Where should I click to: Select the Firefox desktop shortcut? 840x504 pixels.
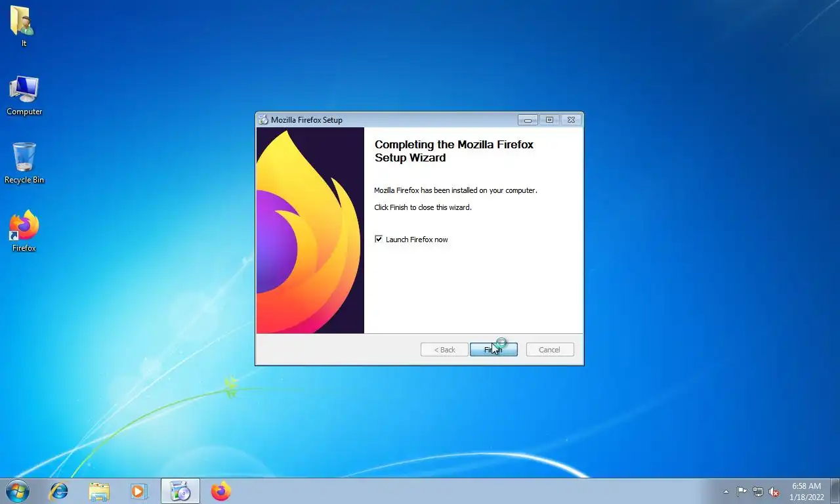[x=24, y=232]
